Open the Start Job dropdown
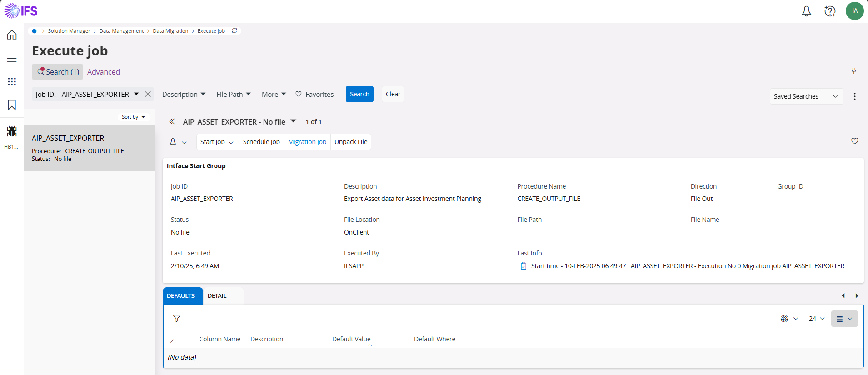The width and height of the screenshot is (868, 375). 217,142
